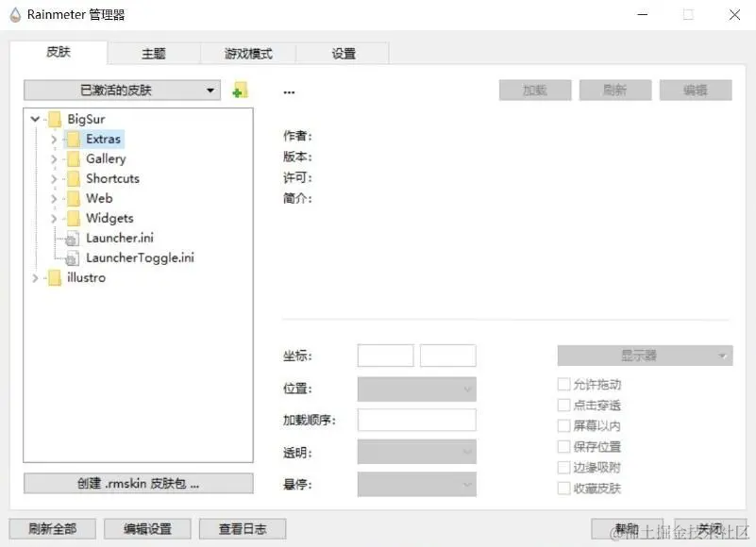Image resolution: width=756 pixels, height=547 pixels.
Task: Click the 加载 button
Action: [535, 91]
